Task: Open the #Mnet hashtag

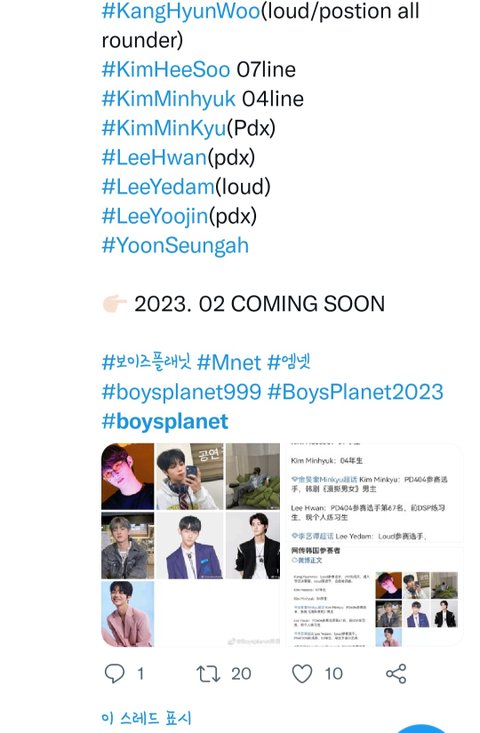Action: [229, 362]
